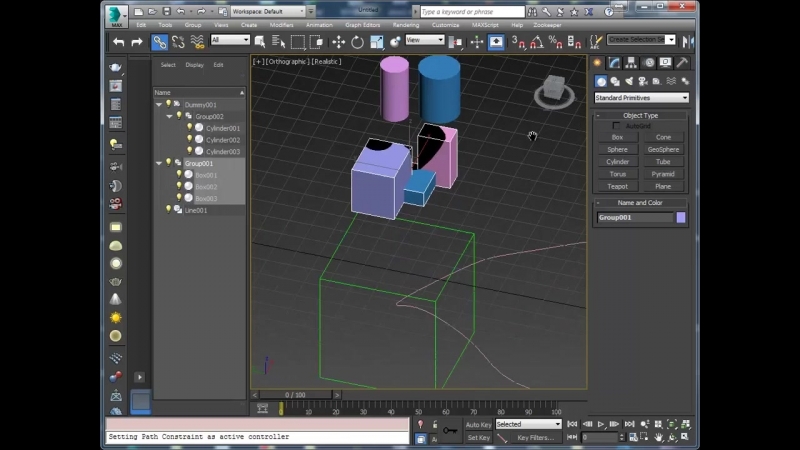Click the sun light icon in left sidebar
The height and width of the screenshot is (450, 800).
(x=116, y=318)
